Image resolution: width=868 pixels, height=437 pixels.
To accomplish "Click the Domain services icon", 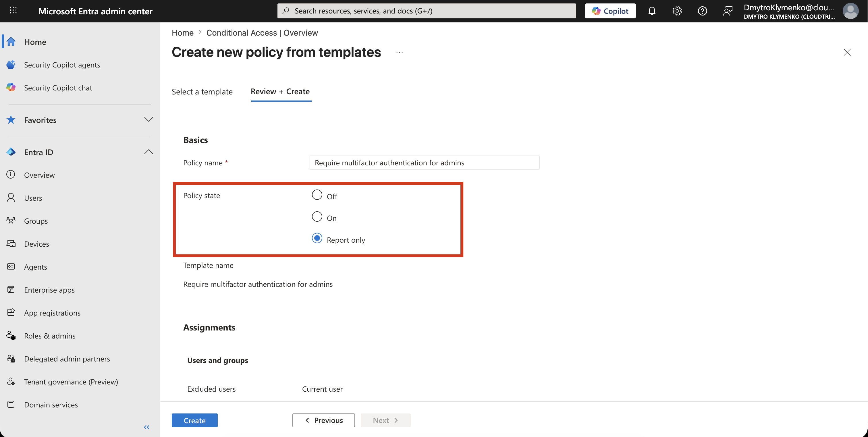I will 11,404.
